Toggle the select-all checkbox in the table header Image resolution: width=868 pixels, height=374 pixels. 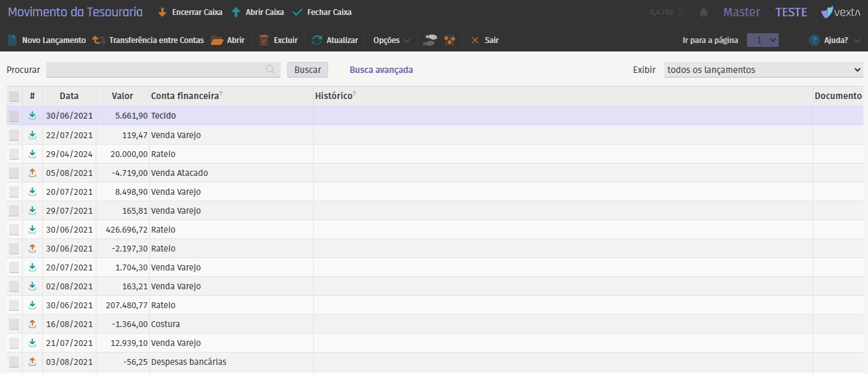tap(14, 96)
